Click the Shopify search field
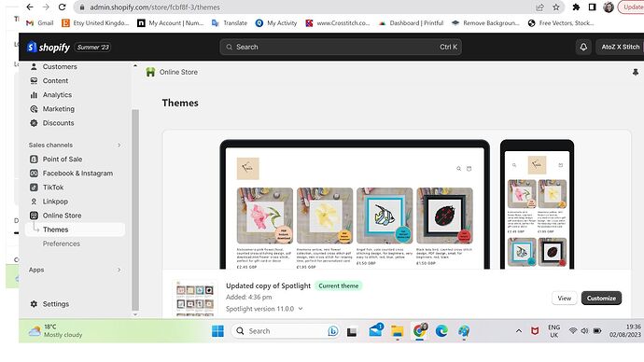644x362 pixels. 341,48
